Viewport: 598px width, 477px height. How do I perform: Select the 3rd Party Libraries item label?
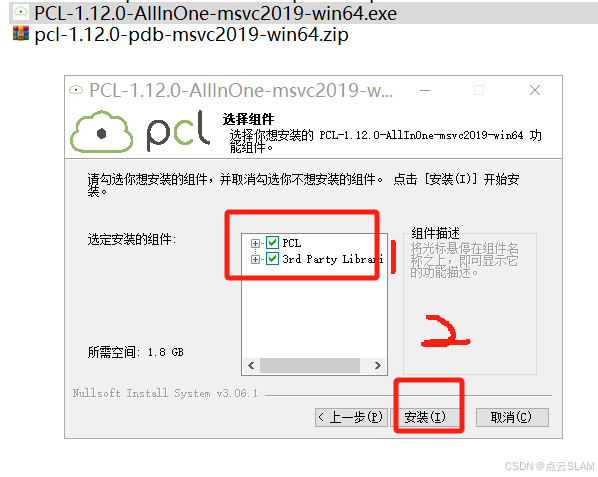tap(333, 259)
